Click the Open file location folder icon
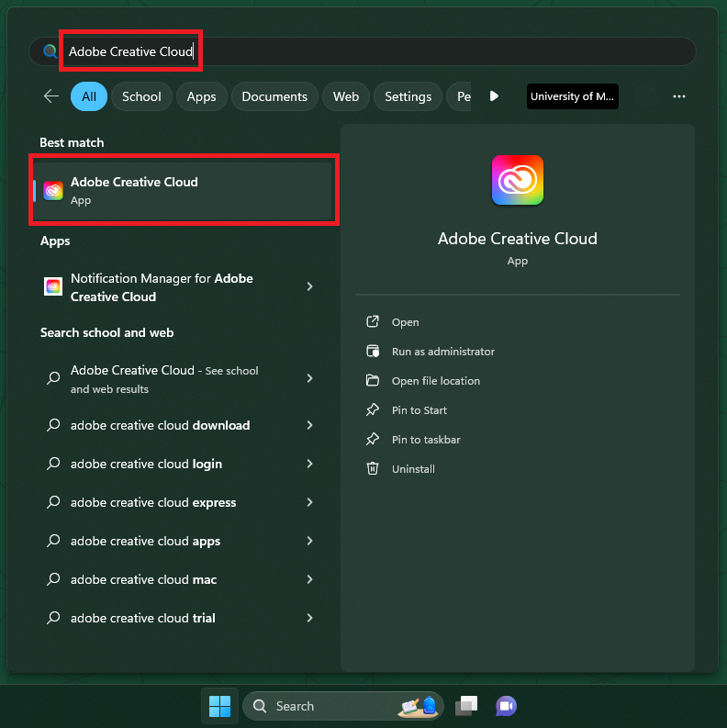 (x=373, y=381)
